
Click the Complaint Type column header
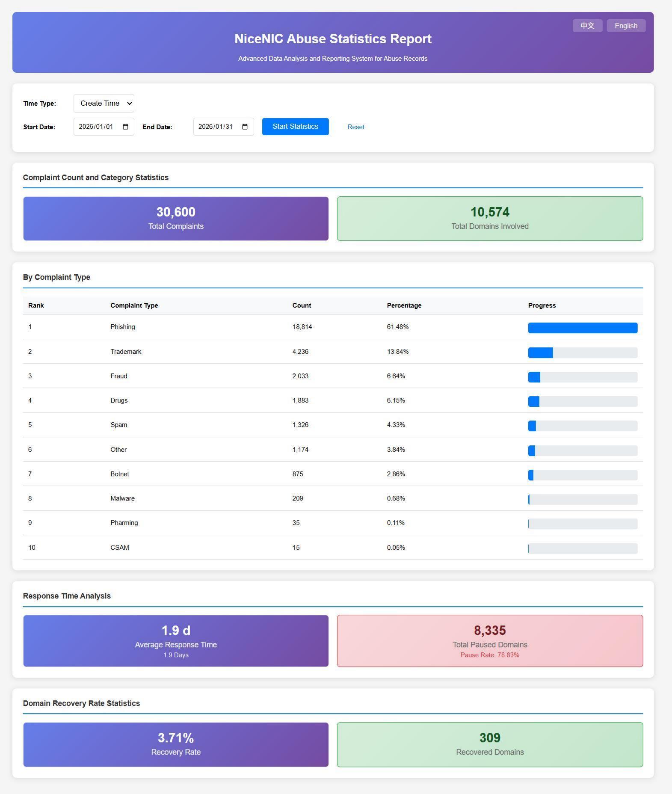click(x=134, y=305)
